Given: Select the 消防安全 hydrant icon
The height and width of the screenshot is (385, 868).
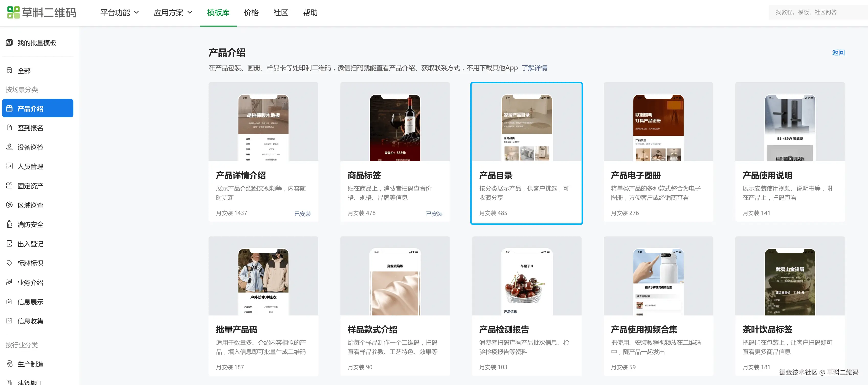Looking at the screenshot, I should [9, 224].
